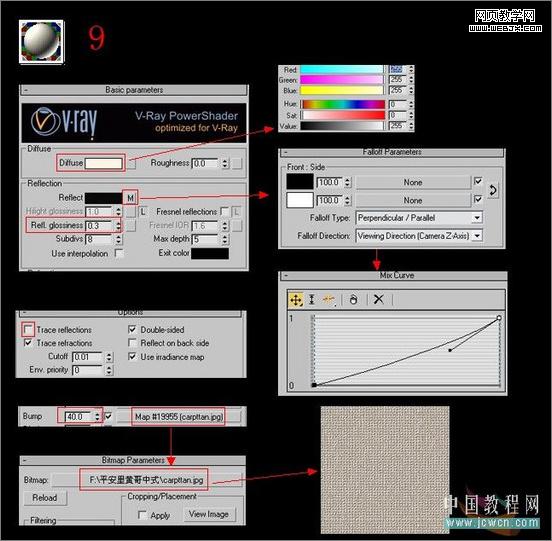Screen dimensions: 552x541
Task: Click the Roughness map slot button
Action: [237, 163]
